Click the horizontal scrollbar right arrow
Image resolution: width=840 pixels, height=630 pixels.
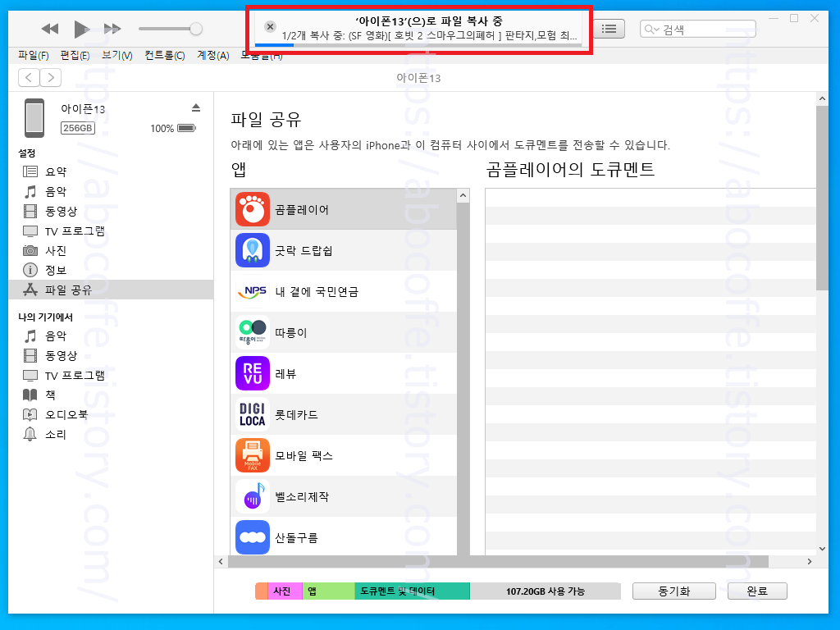click(x=810, y=561)
